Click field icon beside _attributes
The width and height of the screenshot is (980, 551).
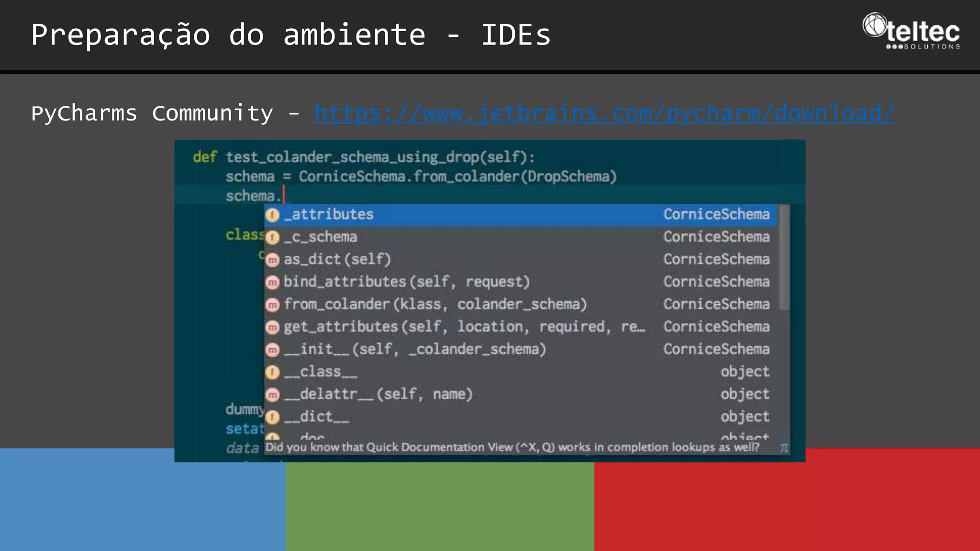273,215
